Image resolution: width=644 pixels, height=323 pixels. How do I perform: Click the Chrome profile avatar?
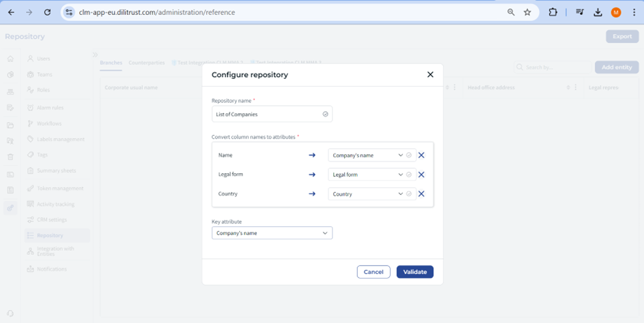point(616,12)
